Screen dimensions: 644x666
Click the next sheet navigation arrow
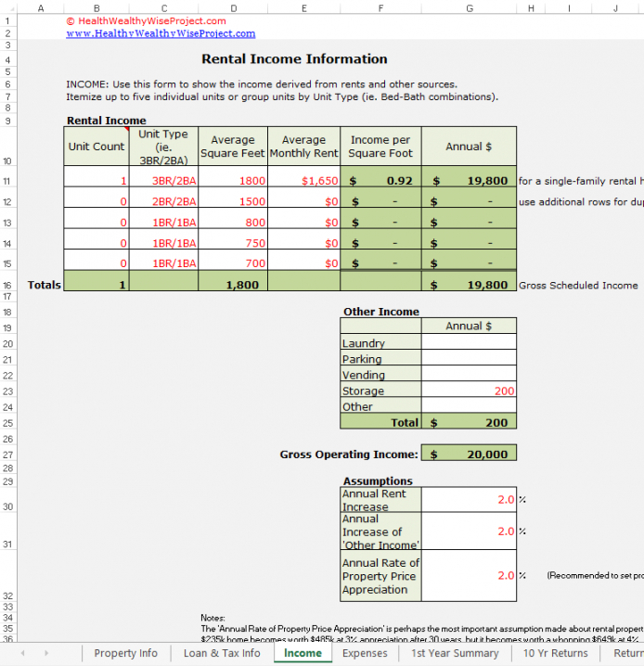(46, 654)
